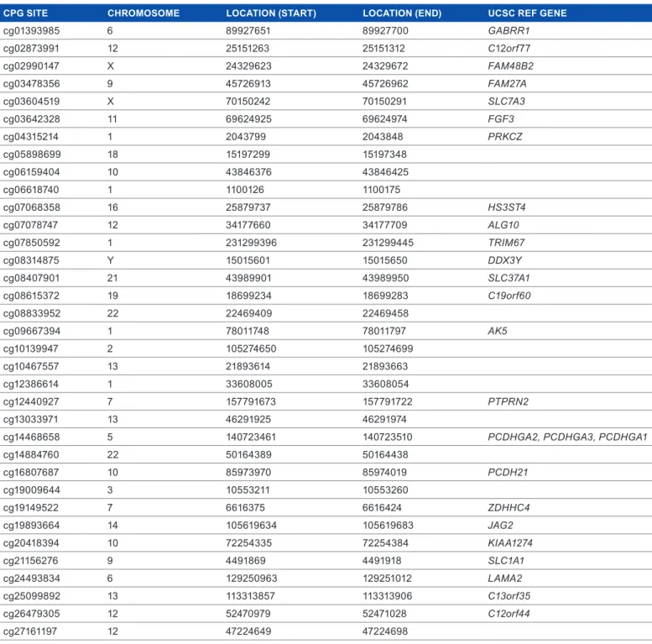Select gene C12orf44
The width and height of the screenshot is (652, 644).
point(509,614)
